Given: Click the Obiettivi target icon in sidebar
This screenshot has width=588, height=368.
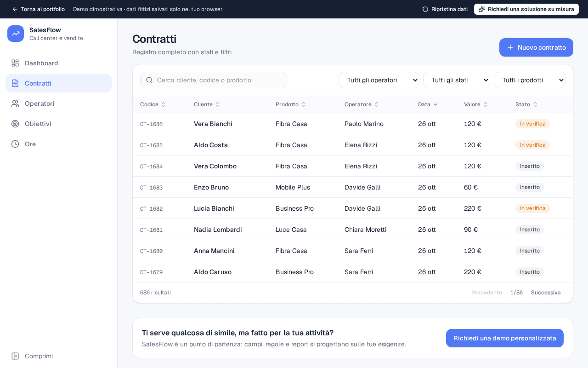Looking at the screenshot, I should pos(15,124).
